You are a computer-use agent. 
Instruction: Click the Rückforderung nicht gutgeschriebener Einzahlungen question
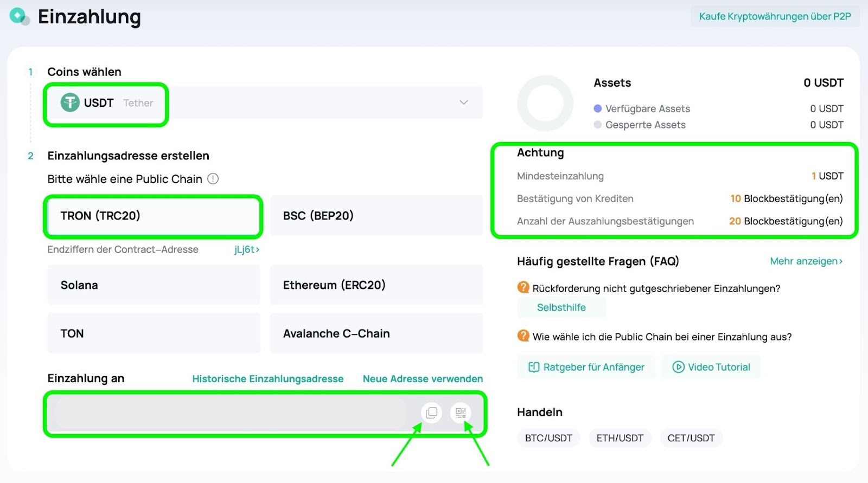click(656, 288)
